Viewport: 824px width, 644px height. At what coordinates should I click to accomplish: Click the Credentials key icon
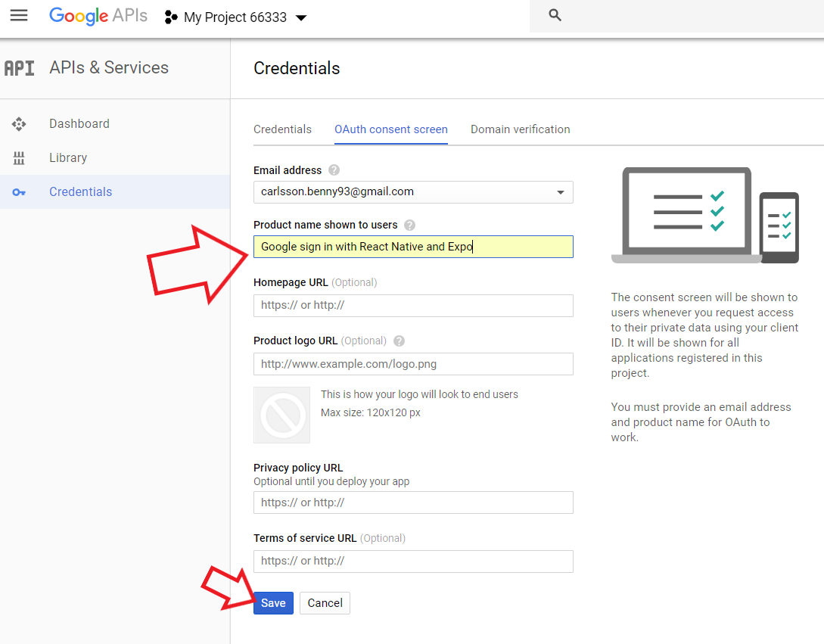(x=19, y=192)
